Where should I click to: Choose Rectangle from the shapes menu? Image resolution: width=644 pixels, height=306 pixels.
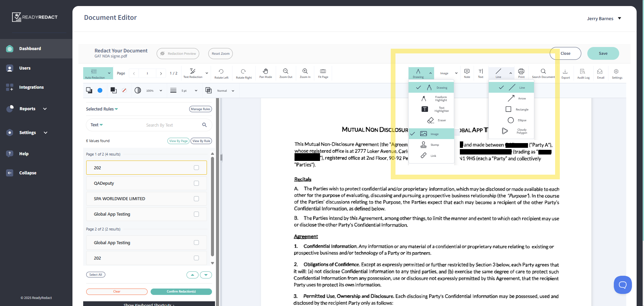511,110
